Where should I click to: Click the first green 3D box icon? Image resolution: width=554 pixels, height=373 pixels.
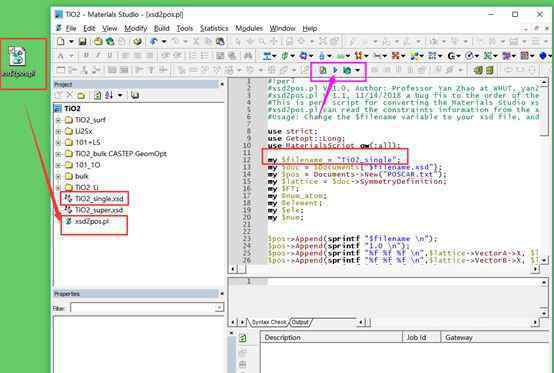(478, 70)
